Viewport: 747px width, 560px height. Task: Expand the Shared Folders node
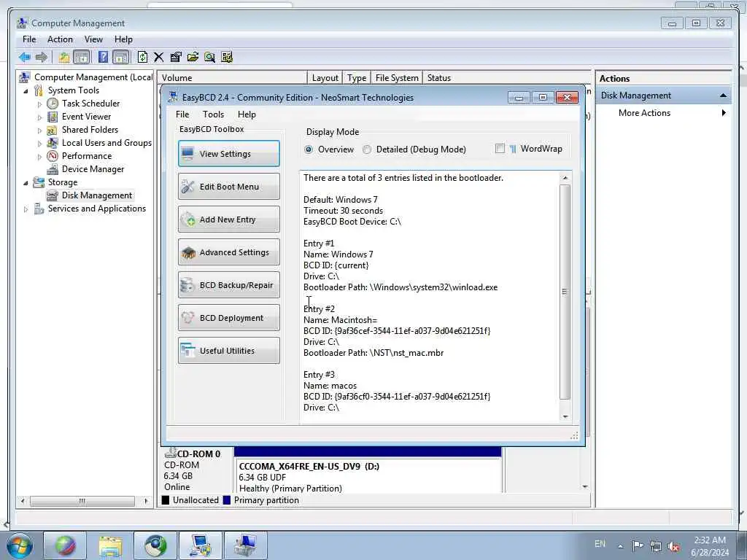(x=39, y=131)
